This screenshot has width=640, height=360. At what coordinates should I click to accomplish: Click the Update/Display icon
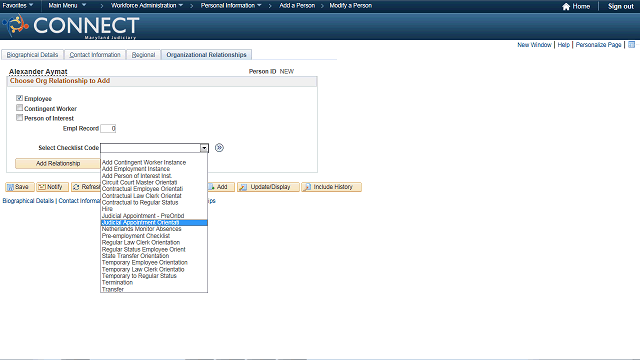click(243, 187)
